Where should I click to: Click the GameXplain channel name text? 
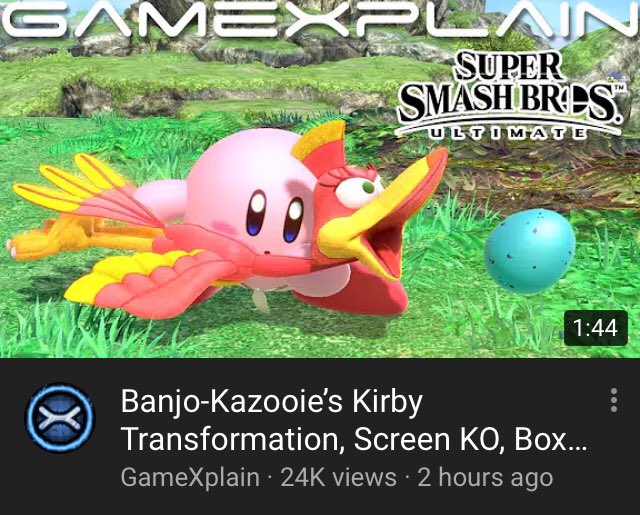point(190,477)
